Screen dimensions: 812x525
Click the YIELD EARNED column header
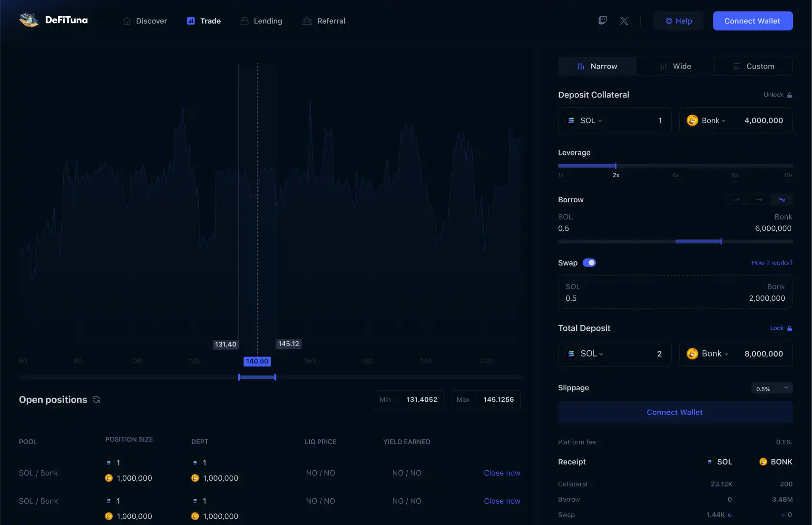point(407,442)
